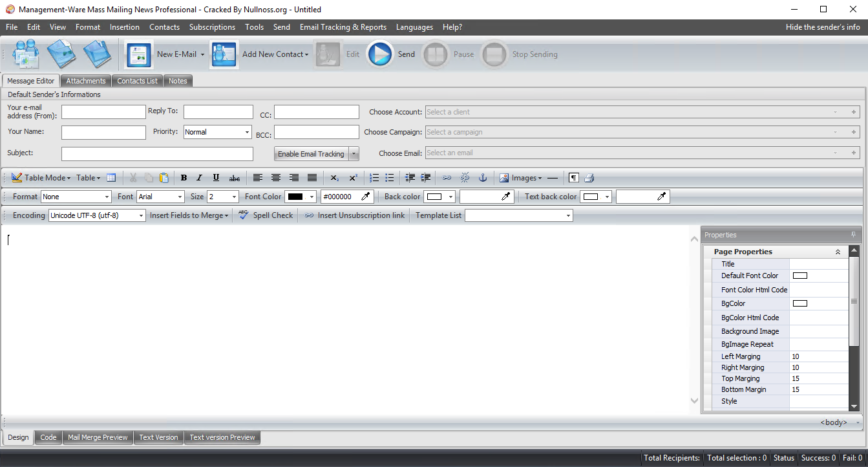Justify the text
This screenshot has width=868, height=467.
(312, 178)
